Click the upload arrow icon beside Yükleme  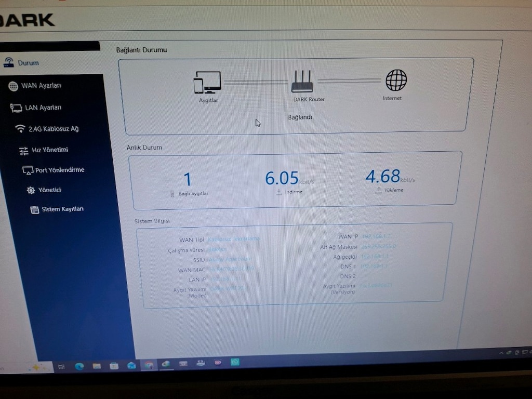click(378, 190)
